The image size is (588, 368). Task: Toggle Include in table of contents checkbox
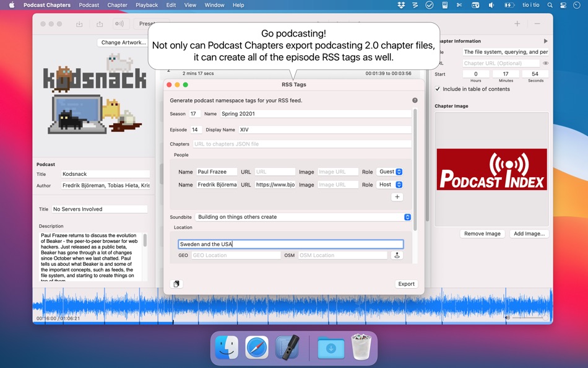[x=437, y=89]
